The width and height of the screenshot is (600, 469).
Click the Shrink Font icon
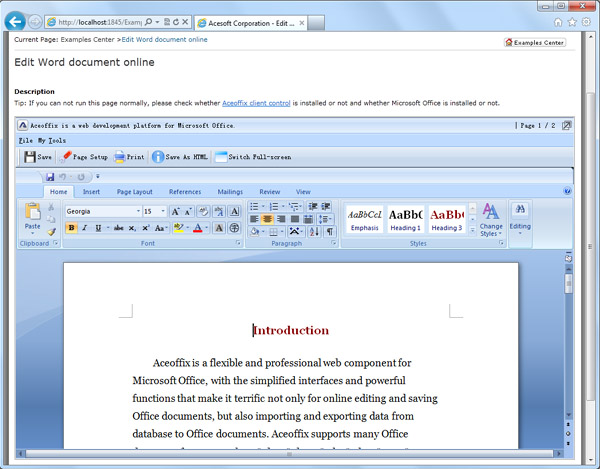[x=188, y=212]
